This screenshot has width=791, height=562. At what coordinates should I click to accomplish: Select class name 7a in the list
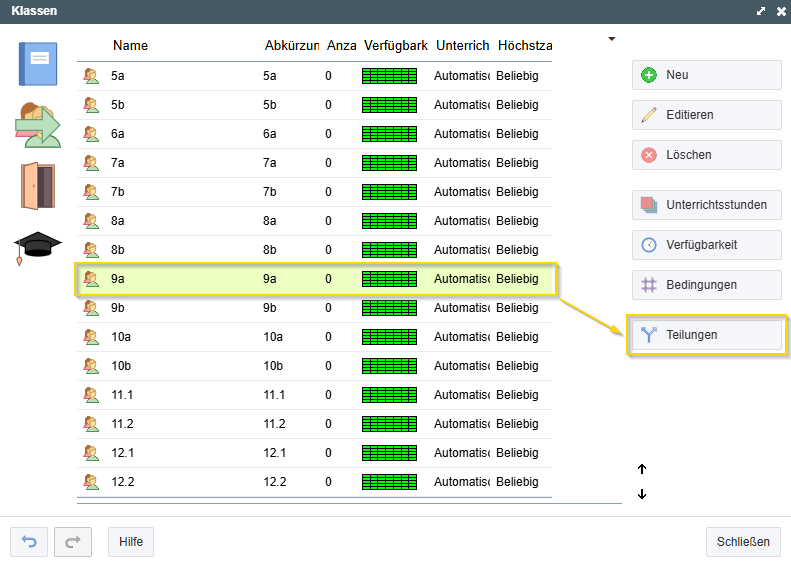click(x=118, y=163)
